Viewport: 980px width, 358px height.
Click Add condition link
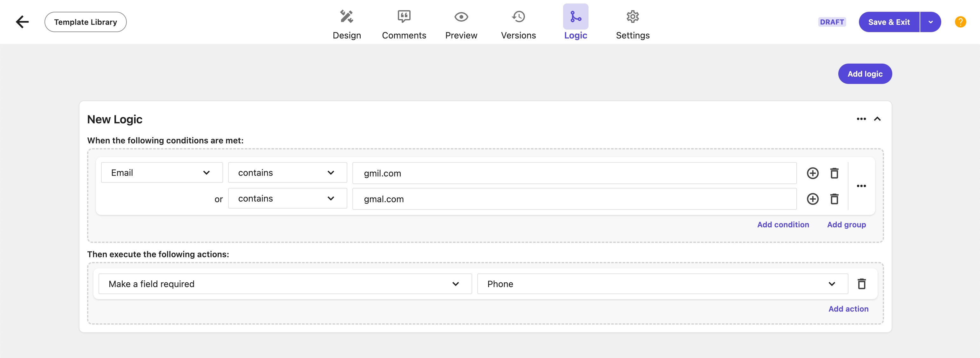[783, 224]
